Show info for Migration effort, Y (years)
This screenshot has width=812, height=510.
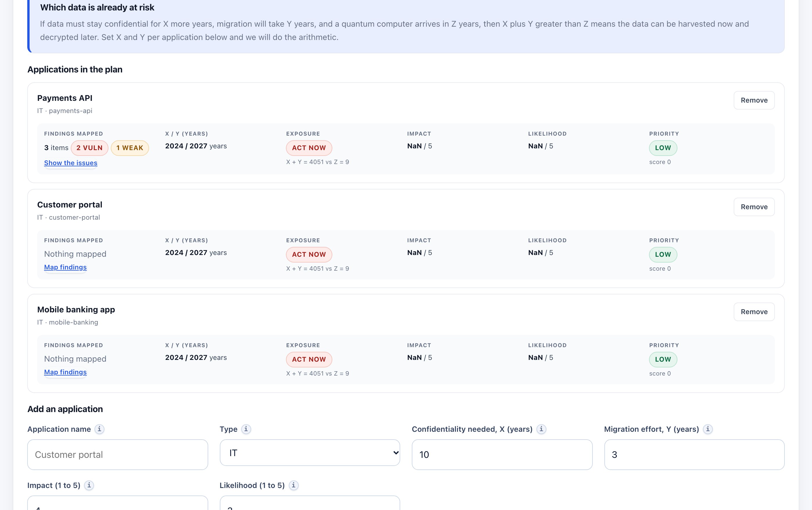(x=708, y=429)
